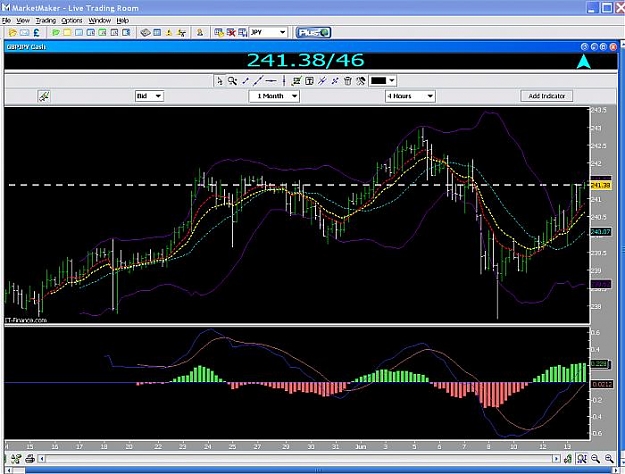
Task: Click the black color swatch
Action: pos(378,81)
